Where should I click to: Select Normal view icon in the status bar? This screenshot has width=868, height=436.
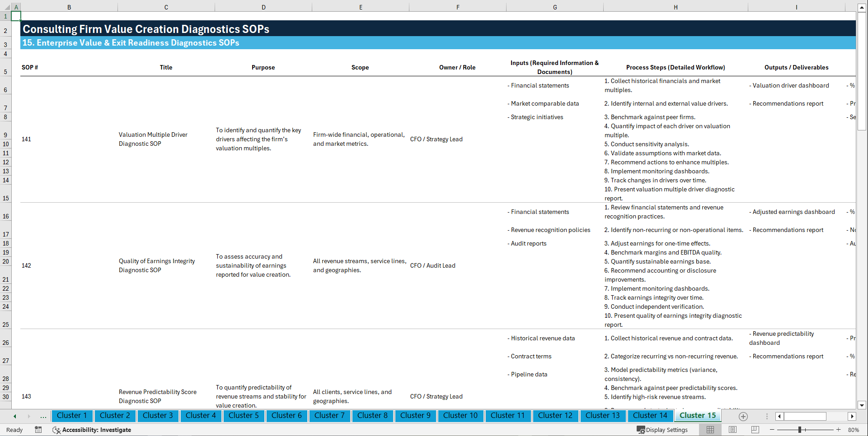(x=709, y=430)
